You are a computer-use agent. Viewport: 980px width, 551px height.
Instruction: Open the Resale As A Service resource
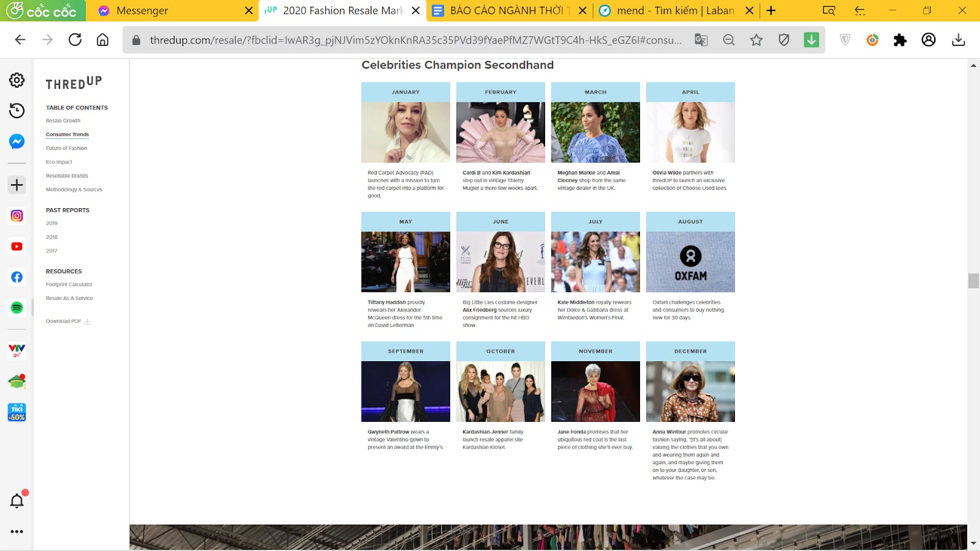(69, 298)
